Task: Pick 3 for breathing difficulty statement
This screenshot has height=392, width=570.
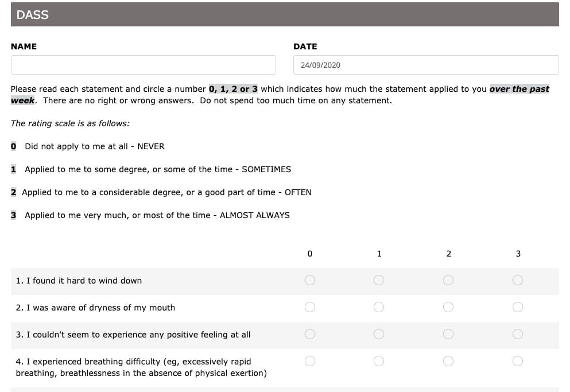Action: click(518, 361)
